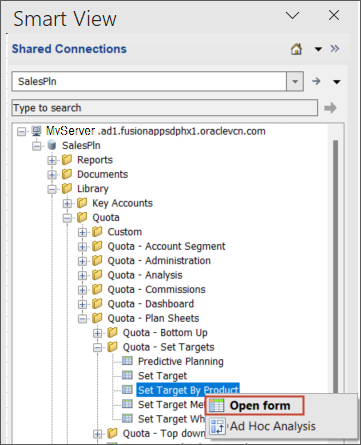This screenshot has width=361, height=445.
Task: Select the Predictive Planning form icon
Action: [x=127, y=361]
